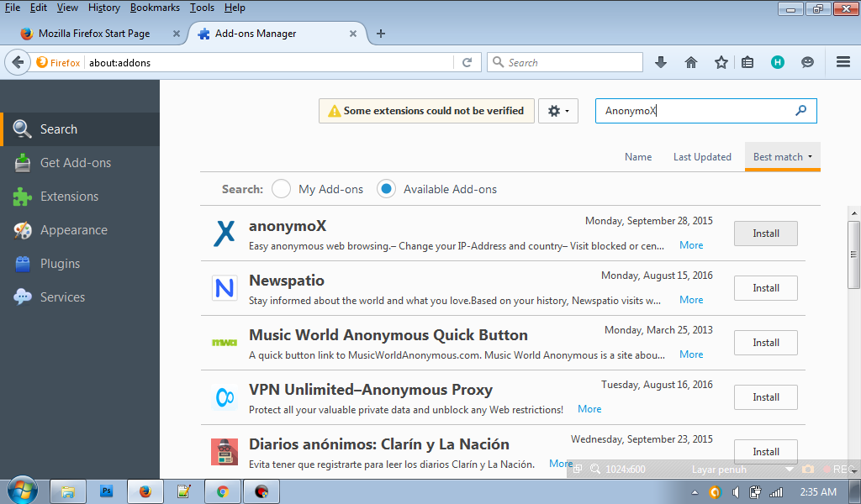The image size is (861, 504).
Task: Open the View menu
Action: coord(67,8)
